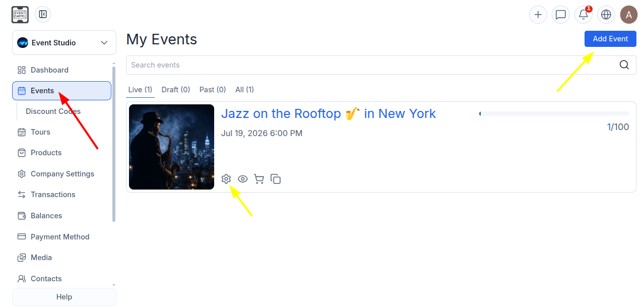The width and height of the screenshot is (644, 308).
Task: Click the ticket sales progress bar
Action: [554, 114]
